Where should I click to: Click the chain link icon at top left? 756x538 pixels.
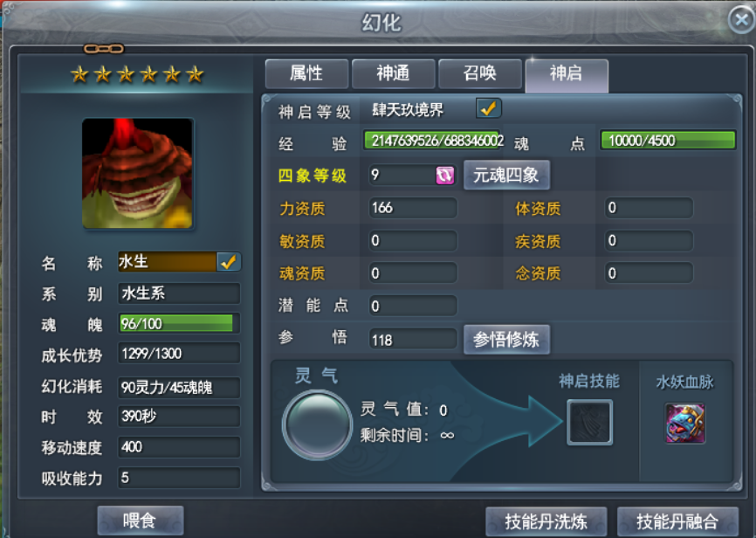click(x=104, y=49)
